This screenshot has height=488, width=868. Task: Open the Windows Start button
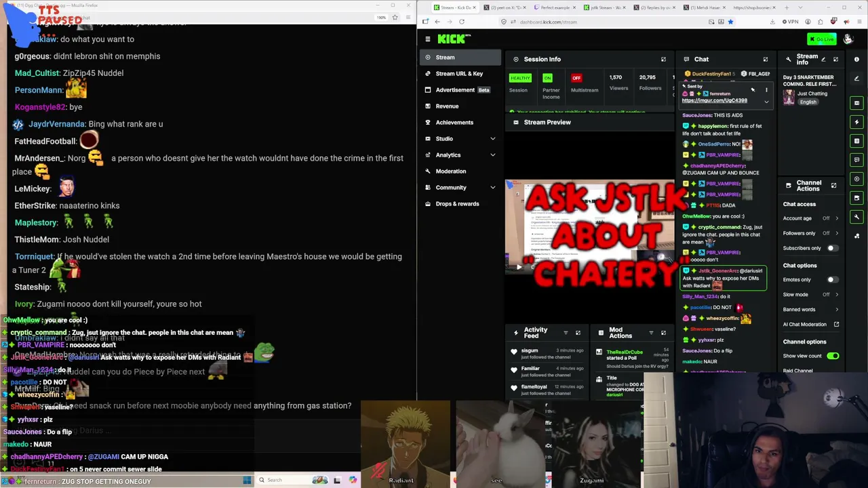click(x=247, y=480)
